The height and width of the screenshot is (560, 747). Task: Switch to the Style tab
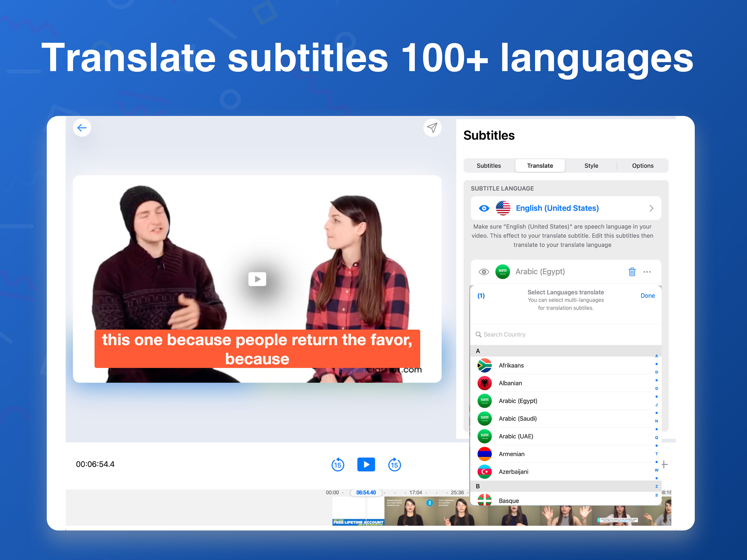[591, 165]
